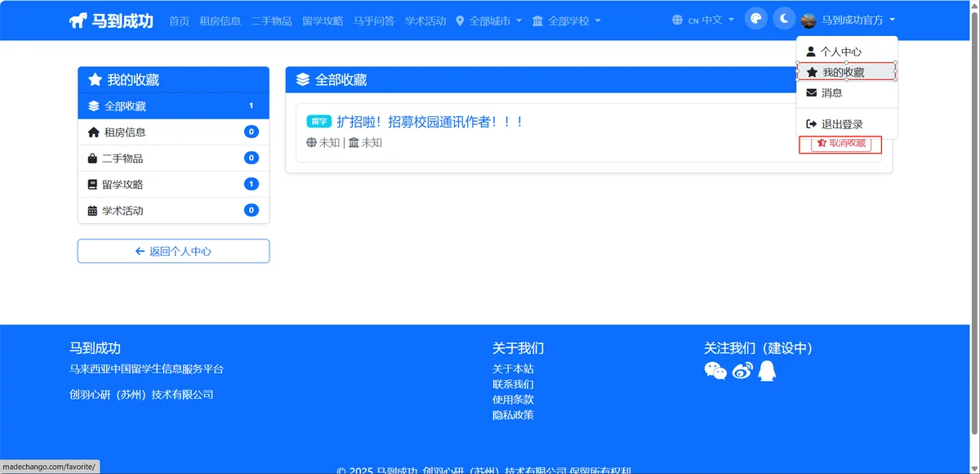Open 使用条款 footer link
980x474 pixels.
(513, 400)
